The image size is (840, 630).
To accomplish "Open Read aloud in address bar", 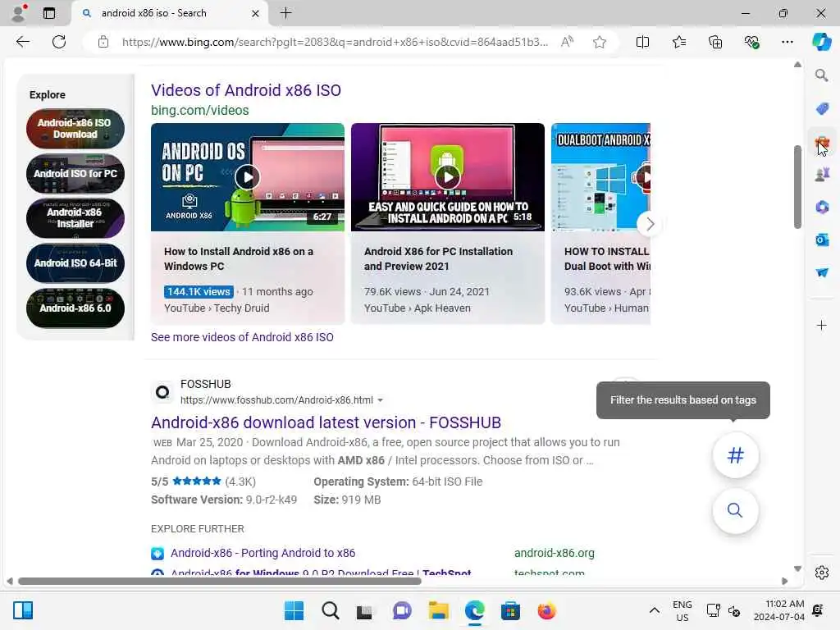I will point(568,42).
